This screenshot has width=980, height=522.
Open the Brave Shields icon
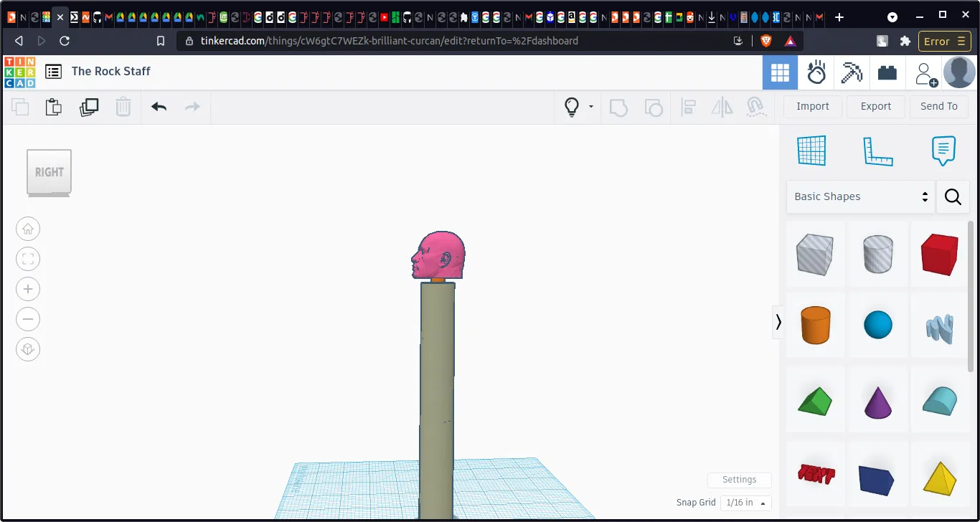tap(765, 41)
